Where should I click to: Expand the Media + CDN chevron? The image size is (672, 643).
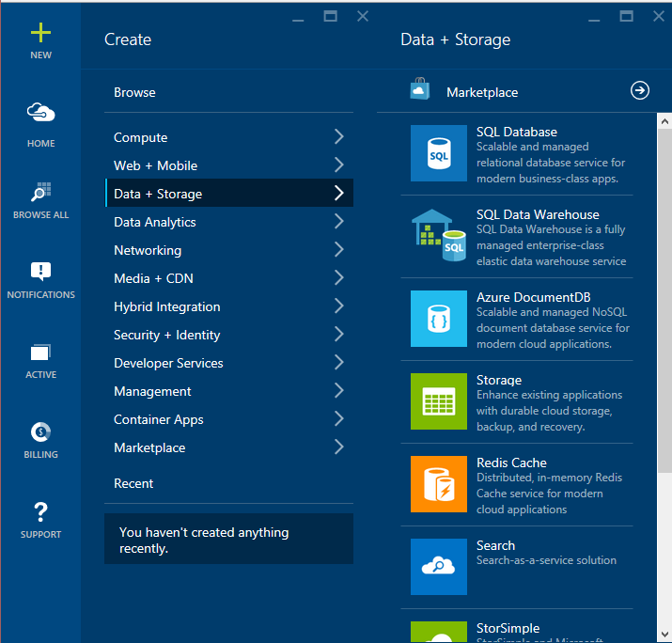[338, 277]
